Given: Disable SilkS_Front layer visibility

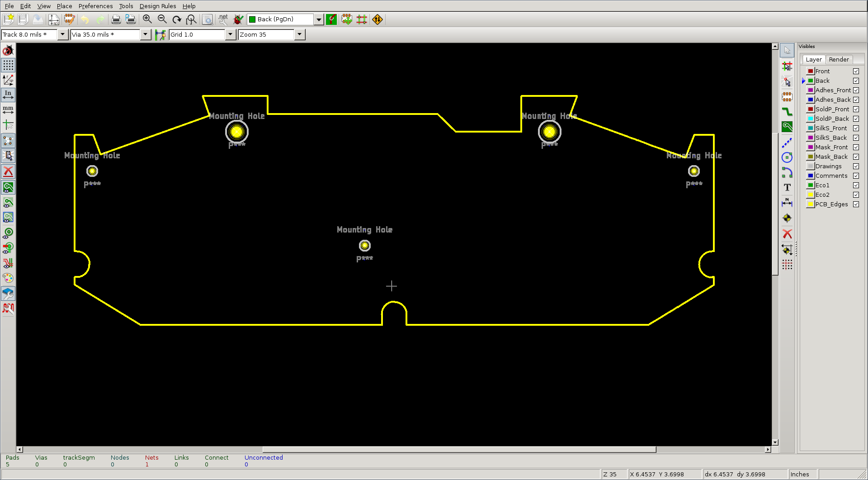Looking at the screenshot, I should tap(856, 128).
